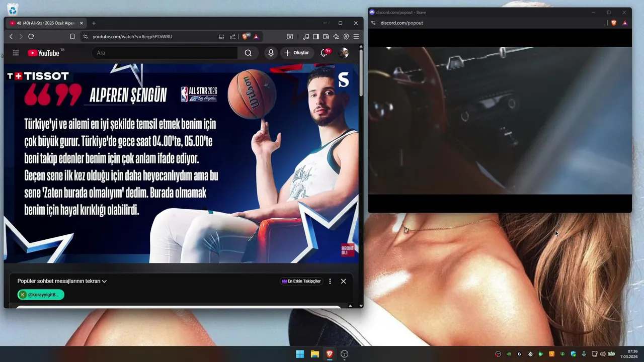Click the YouTube search magnifier button
644x362 pixels.
pyautogui.click(x=248, y=53)
